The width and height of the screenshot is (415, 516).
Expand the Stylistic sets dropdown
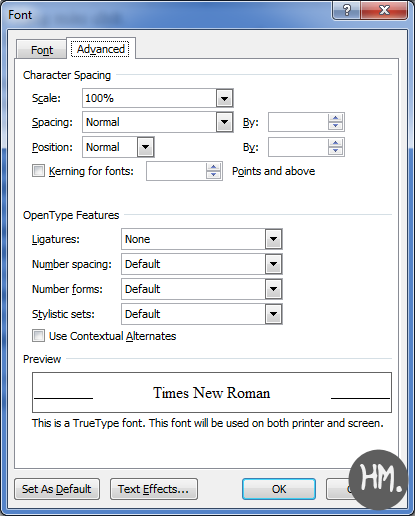(273, 314)
